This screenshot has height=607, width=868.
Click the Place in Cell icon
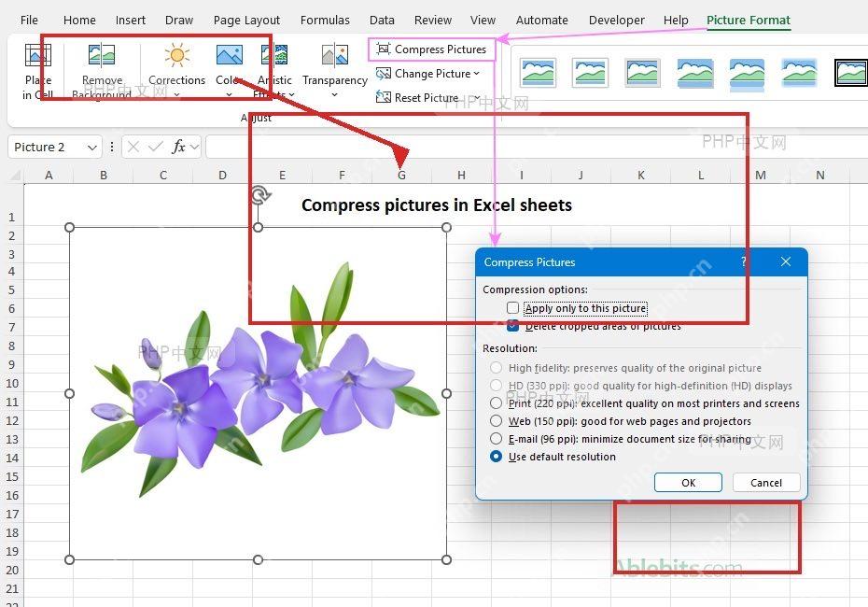click(x=38, y=55)
